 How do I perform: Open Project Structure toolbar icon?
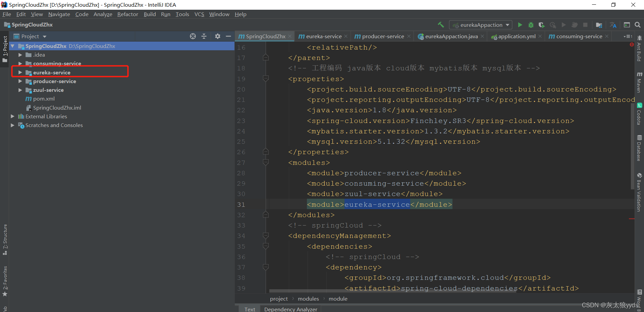599,25
